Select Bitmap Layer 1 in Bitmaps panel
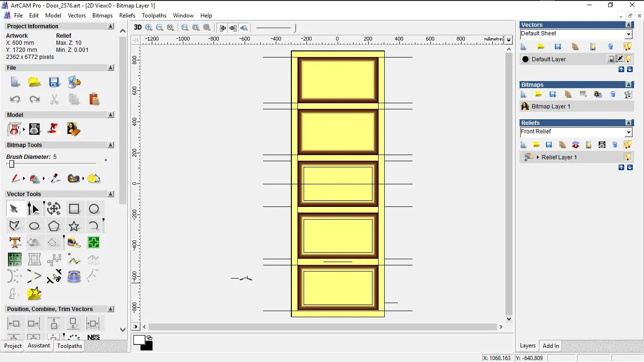 click(551, 107)
